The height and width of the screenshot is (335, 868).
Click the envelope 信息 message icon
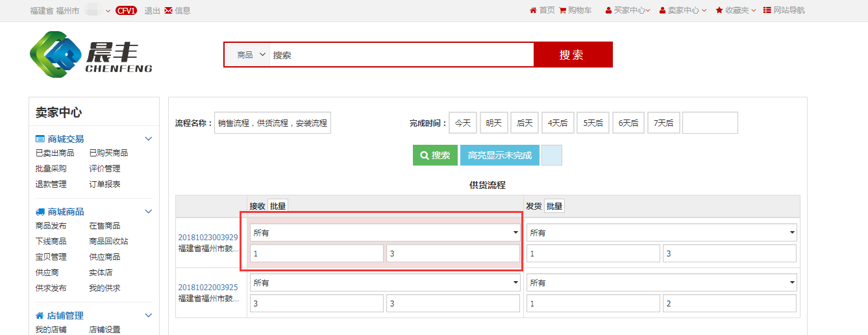pyautogui.click(x=168, y=10)
